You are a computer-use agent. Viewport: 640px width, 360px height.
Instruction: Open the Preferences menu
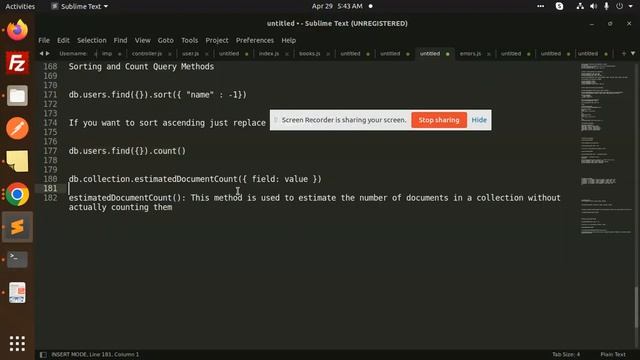pyautogui.click(x=255, y=40)
